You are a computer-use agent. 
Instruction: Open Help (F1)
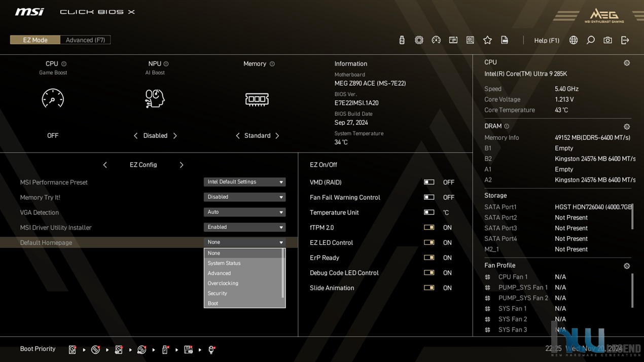coord(547,40)
